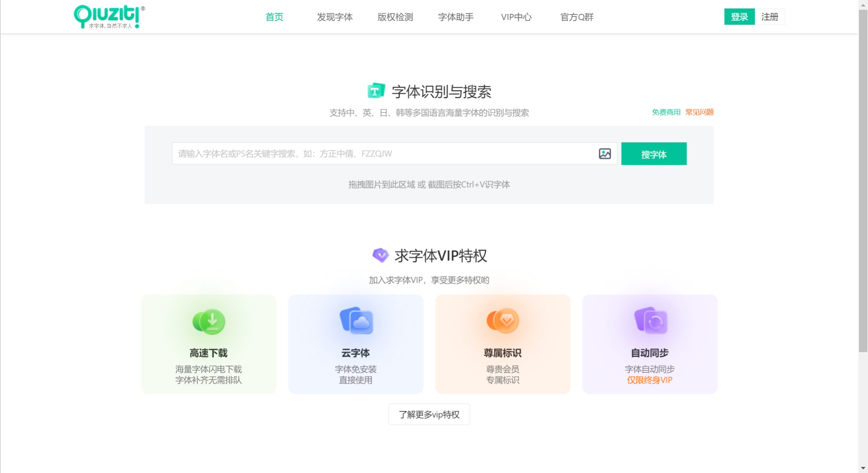The height and width of the screenshot is (473, 868).
Task: Click the QIUZITI logo
Action: [108, 16]
